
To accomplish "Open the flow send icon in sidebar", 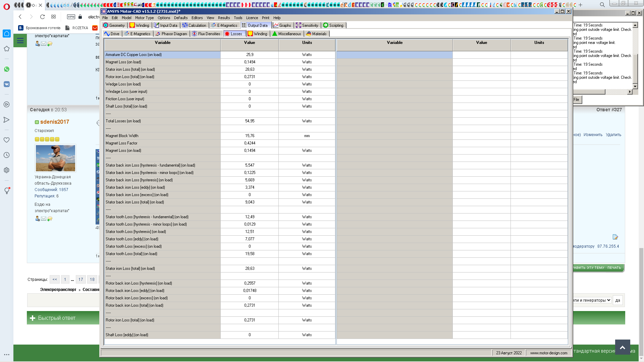I will coord(7,120).
